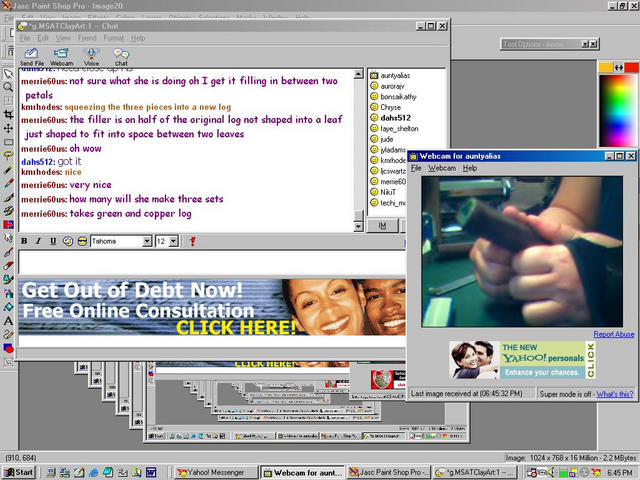Viewport: 640px width, 480px height.
Task: Click in the chat message input field
Action: (x=212, y=262)
